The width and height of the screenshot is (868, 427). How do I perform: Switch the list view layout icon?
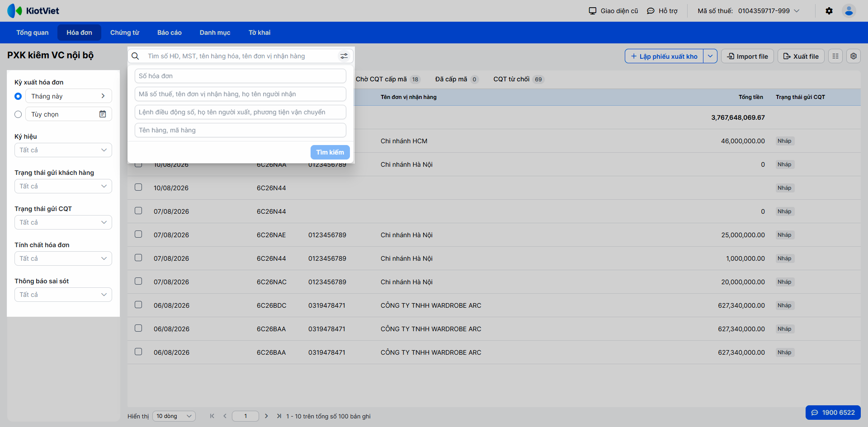pos(835,56)
